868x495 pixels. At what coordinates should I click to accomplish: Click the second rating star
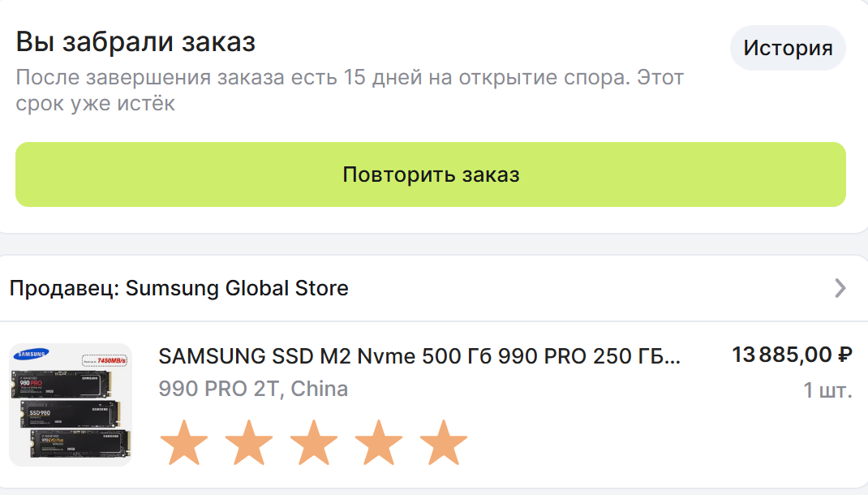[249, 442]
